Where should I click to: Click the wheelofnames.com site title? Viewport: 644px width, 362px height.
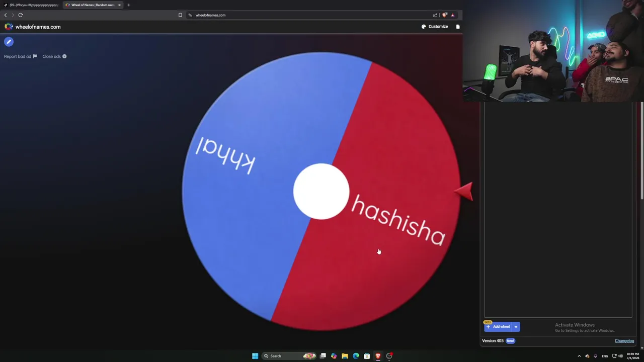coord(38,27)
